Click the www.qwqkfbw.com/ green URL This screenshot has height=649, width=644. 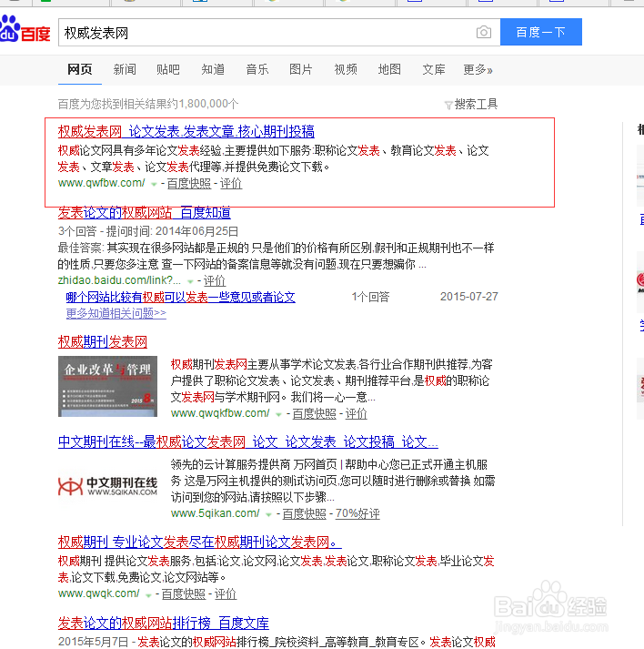tap(220, 413)
